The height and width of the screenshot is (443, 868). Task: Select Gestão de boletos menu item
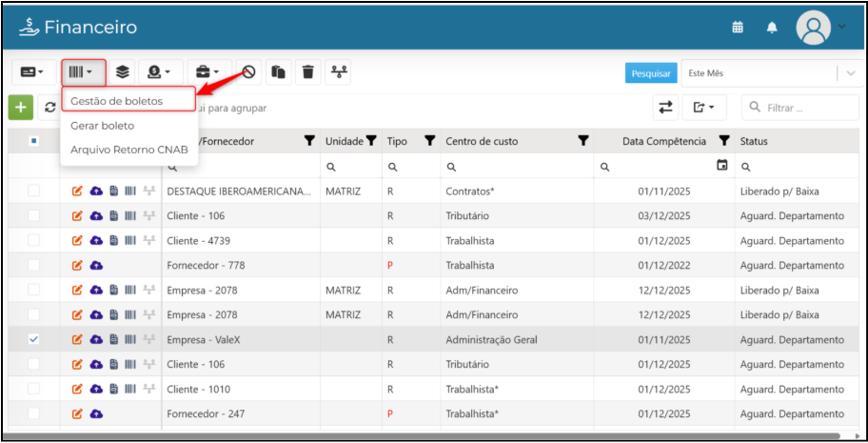(x=129, y=101)
